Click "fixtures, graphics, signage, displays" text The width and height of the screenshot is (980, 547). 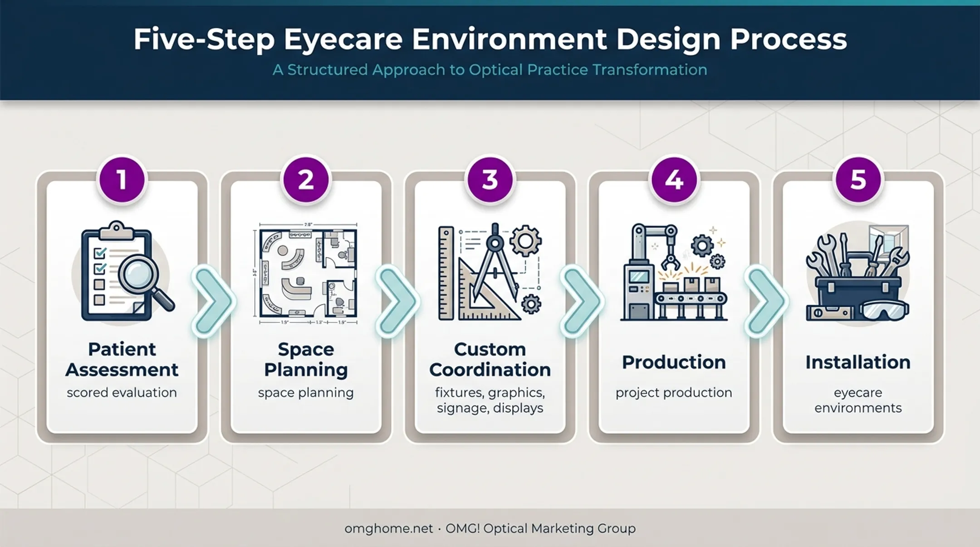[x=490, y=400]
